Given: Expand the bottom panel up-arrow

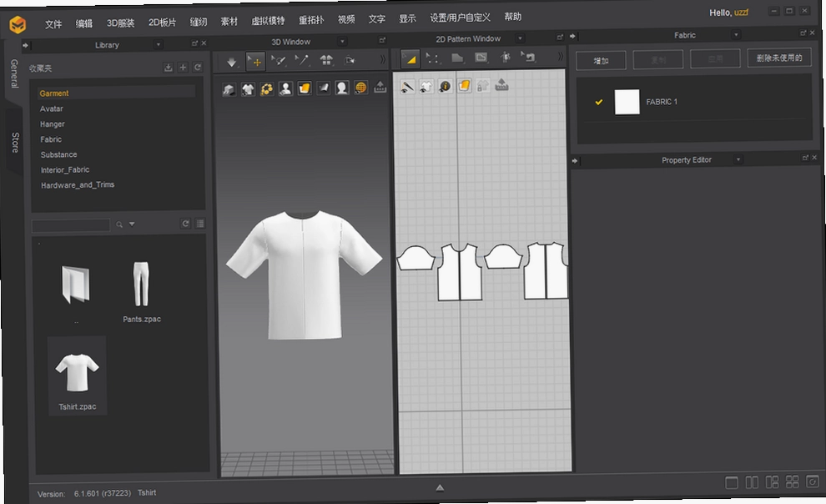Looking at the screenshot, I should click(440, 488).
